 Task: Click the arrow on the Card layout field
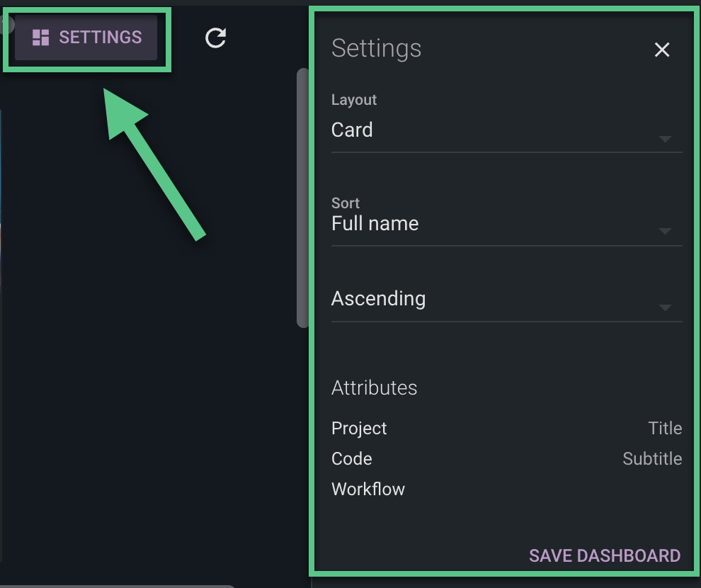point(665,139)
